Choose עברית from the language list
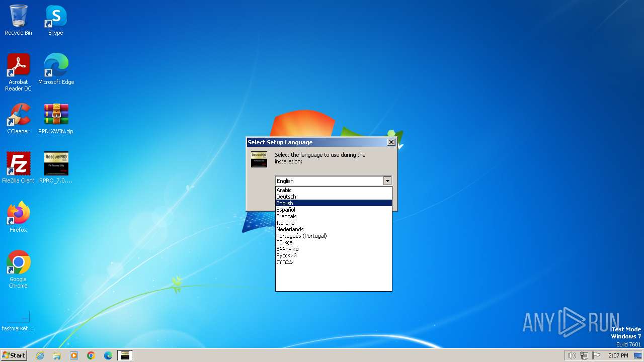The image size is (644, 362). coord(334,262)
